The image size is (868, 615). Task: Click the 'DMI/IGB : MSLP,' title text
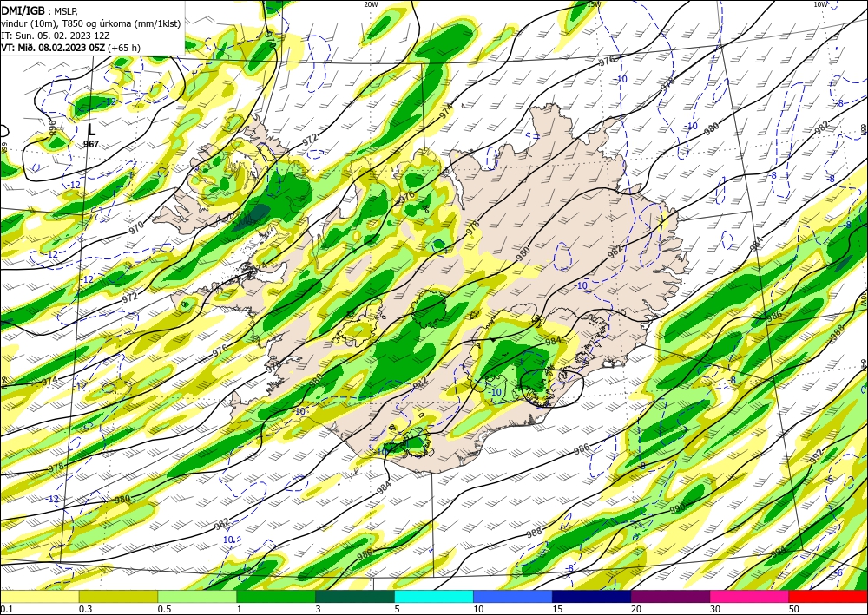(x=40, y=10)
